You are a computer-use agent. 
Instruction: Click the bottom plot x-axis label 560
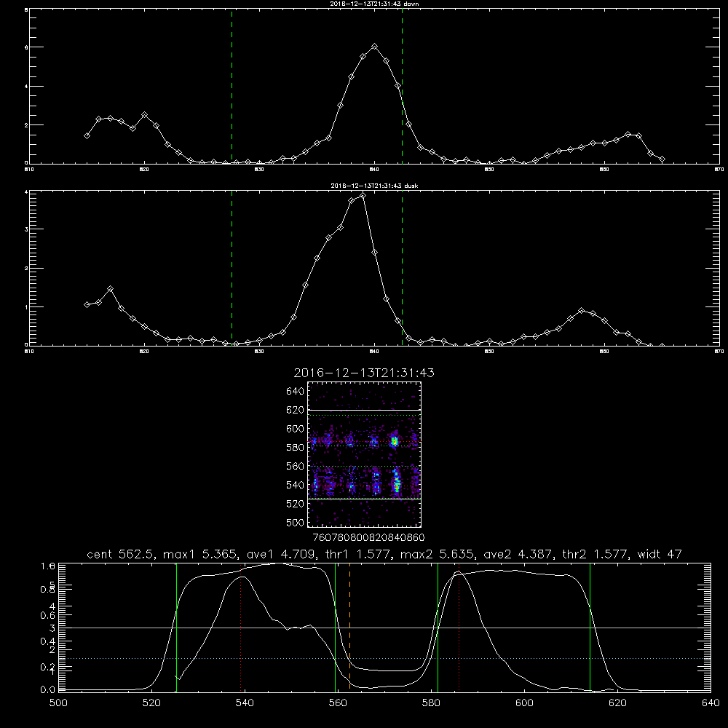[x=338, y=703]
